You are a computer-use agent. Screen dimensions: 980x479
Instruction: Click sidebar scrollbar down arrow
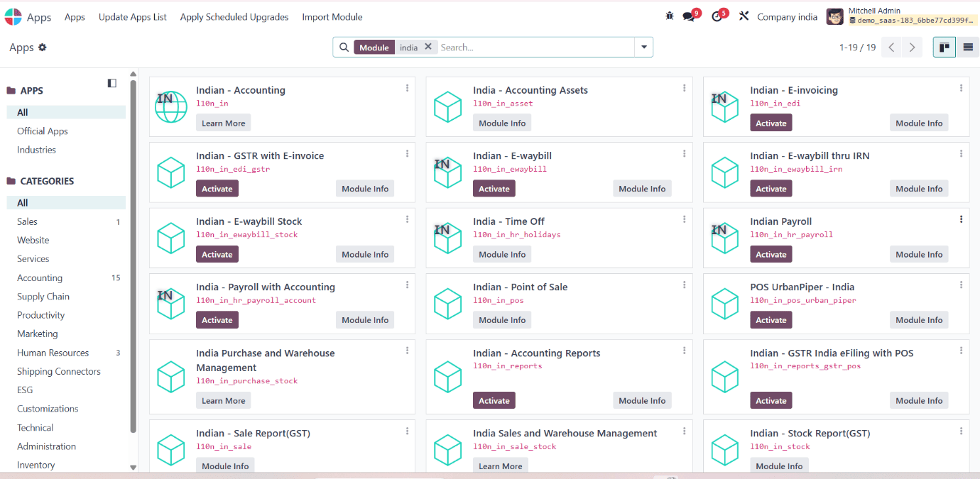[133, 468]
